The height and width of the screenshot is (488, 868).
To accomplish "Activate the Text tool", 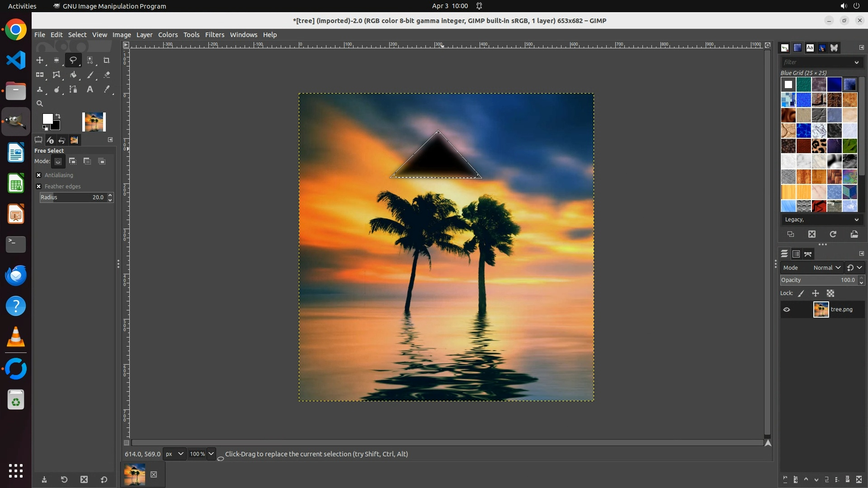I will click(x=90, y=89).
